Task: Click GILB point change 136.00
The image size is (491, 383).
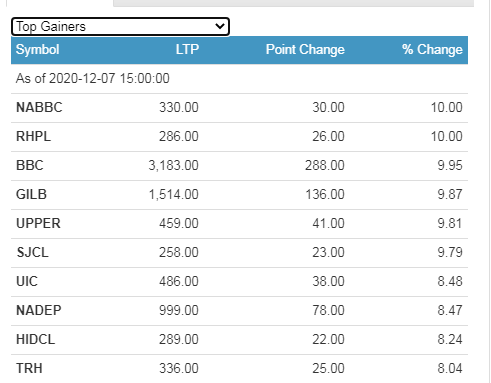Action: pyautogui.click(x=325, y=194)
